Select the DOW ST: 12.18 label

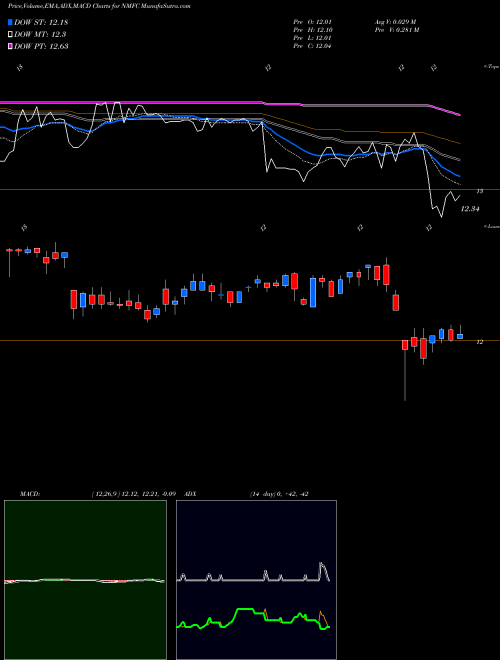(41, 22)
